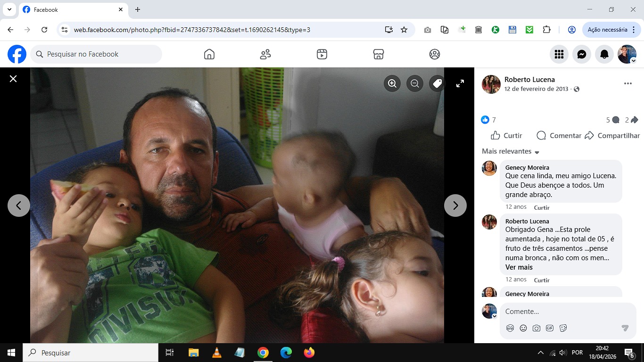Bookmark this page with the star
The image size is (644, 362).
point(404,30)
